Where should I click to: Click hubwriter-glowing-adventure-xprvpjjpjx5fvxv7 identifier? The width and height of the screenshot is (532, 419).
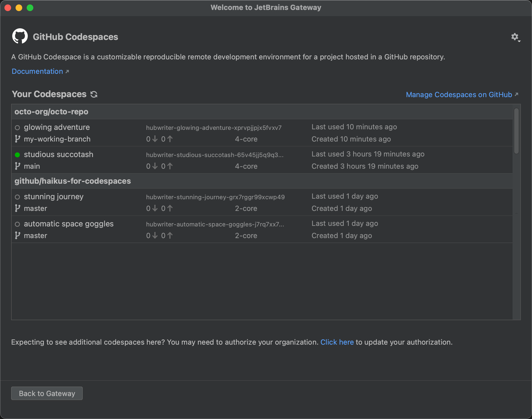tap(214, 128)
